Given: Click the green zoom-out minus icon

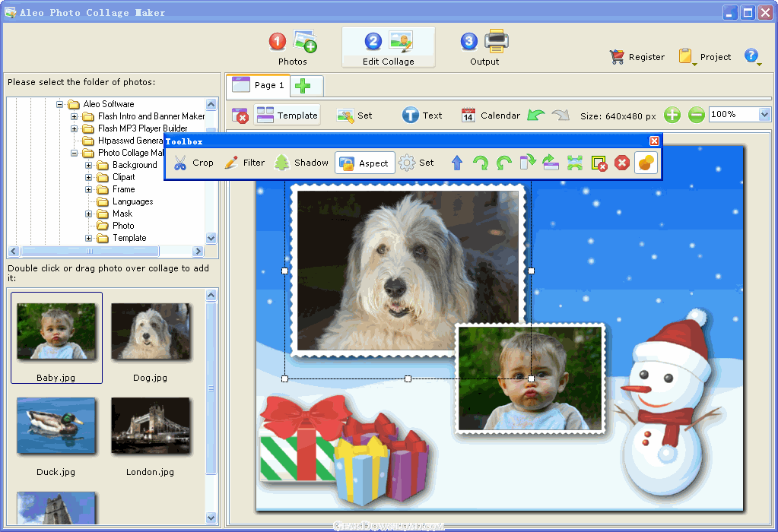Looking at the screenshot, I should [697, 115].
